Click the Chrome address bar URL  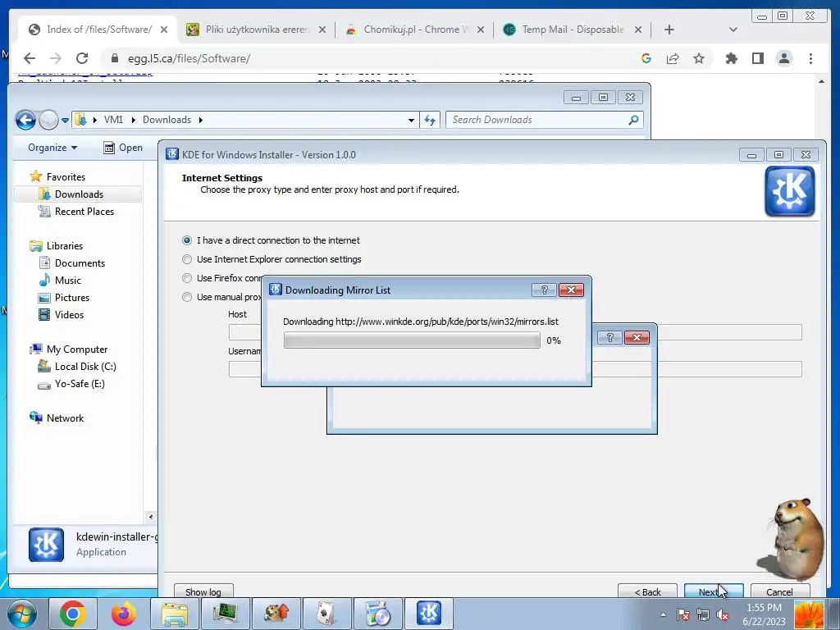[x=189, y=58]
